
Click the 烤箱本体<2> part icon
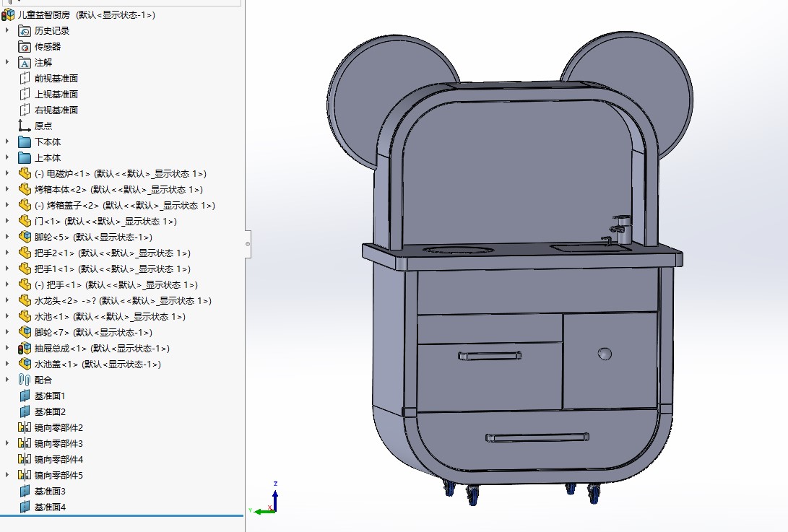click(x=25, y=189)
